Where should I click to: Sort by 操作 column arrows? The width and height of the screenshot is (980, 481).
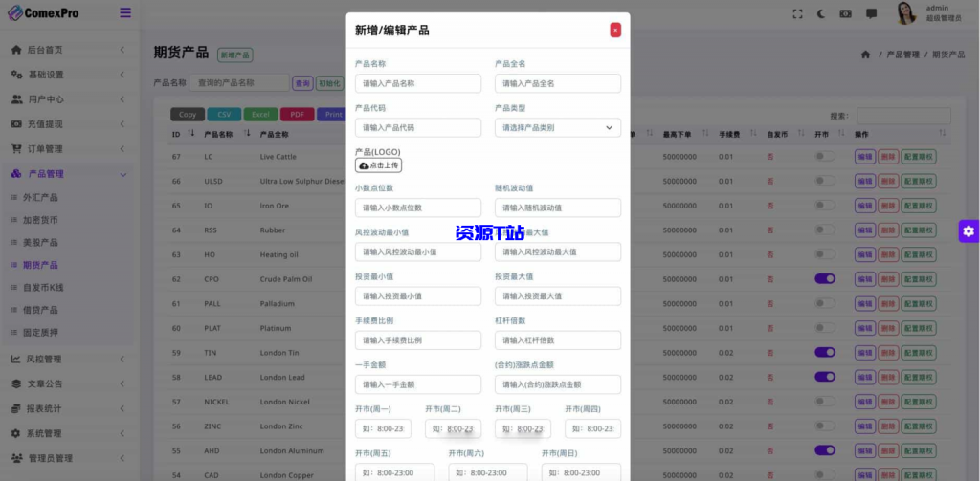942,134
